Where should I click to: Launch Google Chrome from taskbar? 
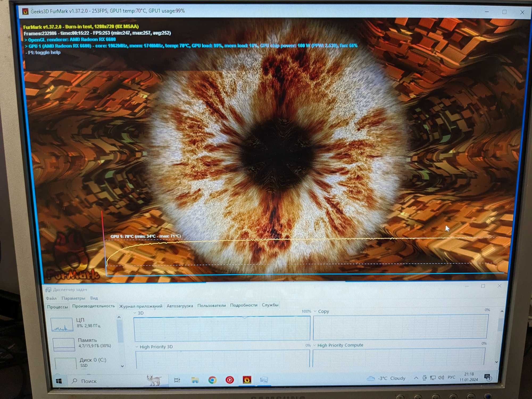coord(212,380)
